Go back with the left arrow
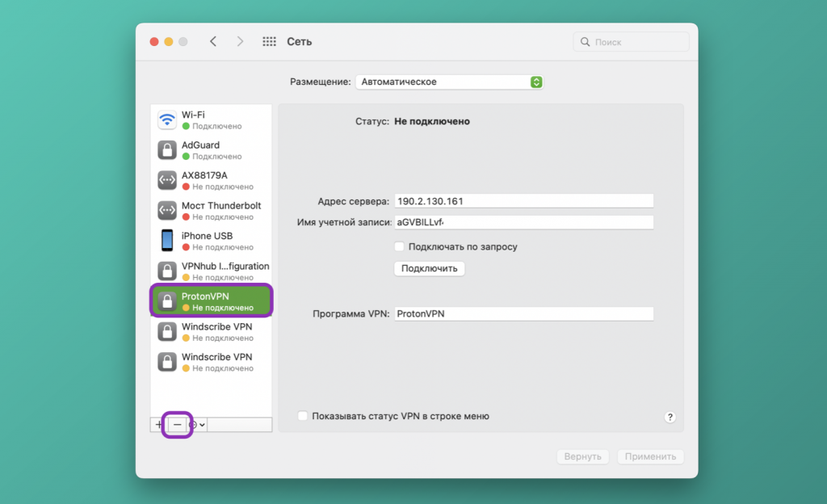The width and height of the screenshot is (827, 504). tap(213, 42)
